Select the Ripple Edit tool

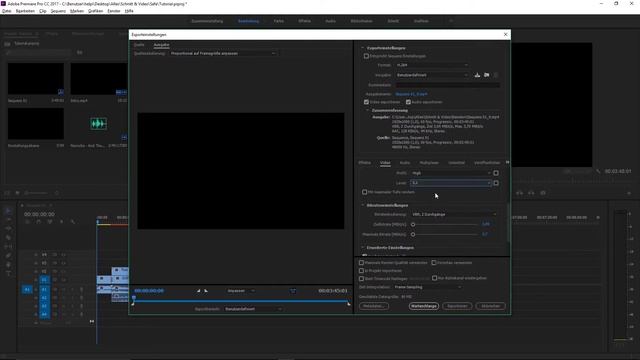[x=8, y=229]
